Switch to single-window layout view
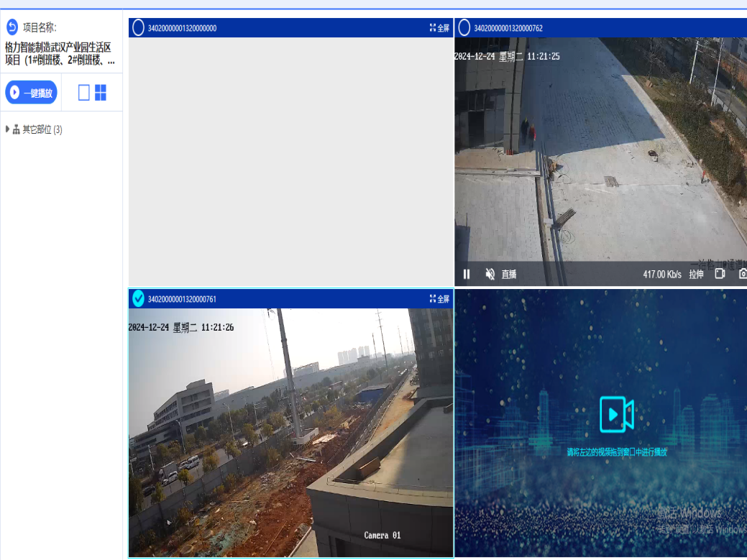This screenshot has height=560, width=747. pyautogui.click(x=84, y=93)
